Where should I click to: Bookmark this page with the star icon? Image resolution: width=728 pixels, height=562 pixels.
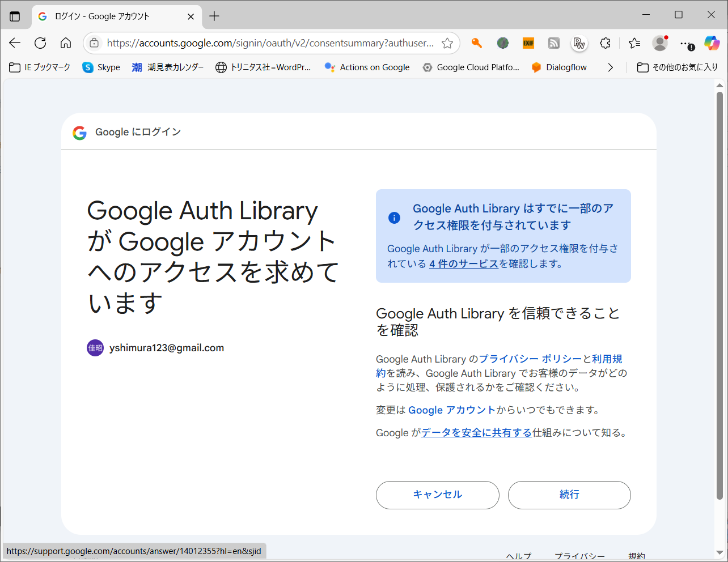pos(447,43)
